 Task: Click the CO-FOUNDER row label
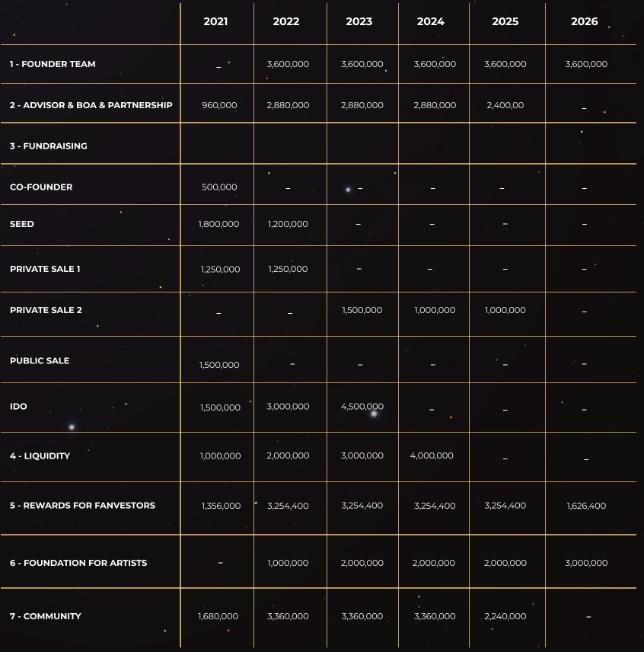[41, 187]
